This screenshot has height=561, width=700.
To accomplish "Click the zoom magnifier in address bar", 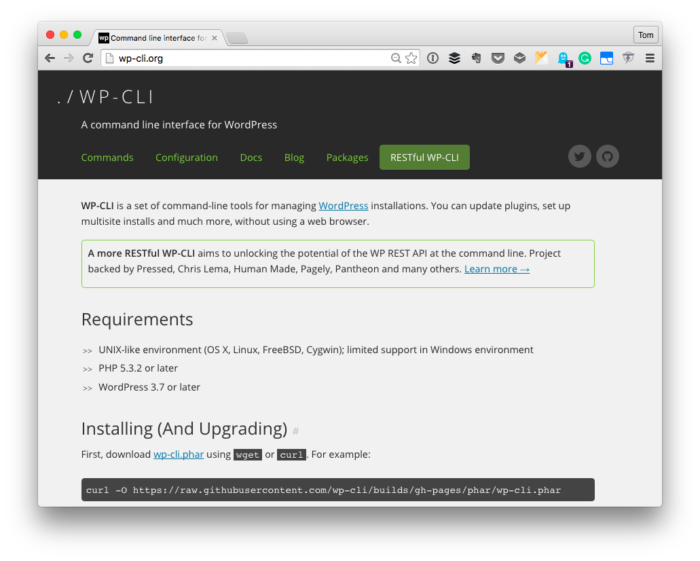I will 396,58.
